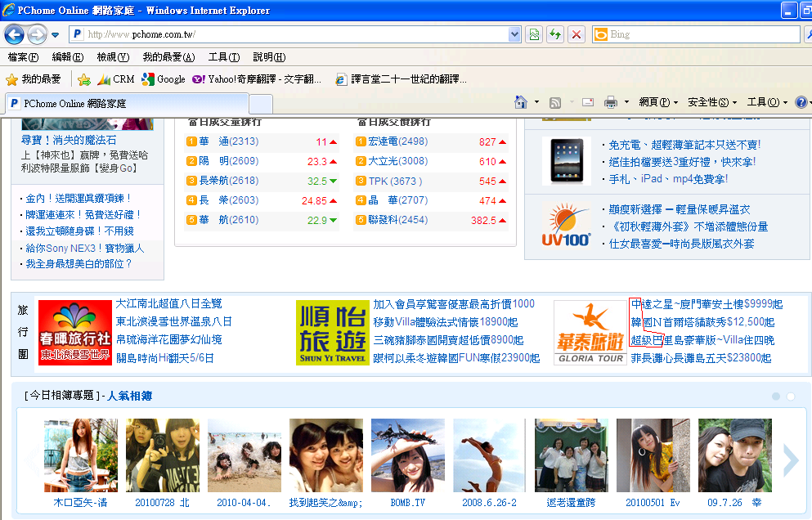Open the 檔案 menu
812x520 pixels.
click(x=23, y=57)
